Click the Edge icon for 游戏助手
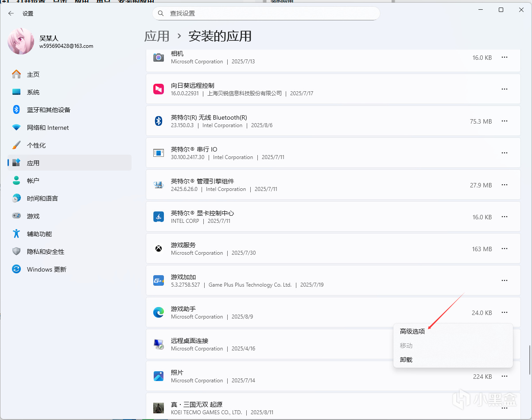 point(159,312)
